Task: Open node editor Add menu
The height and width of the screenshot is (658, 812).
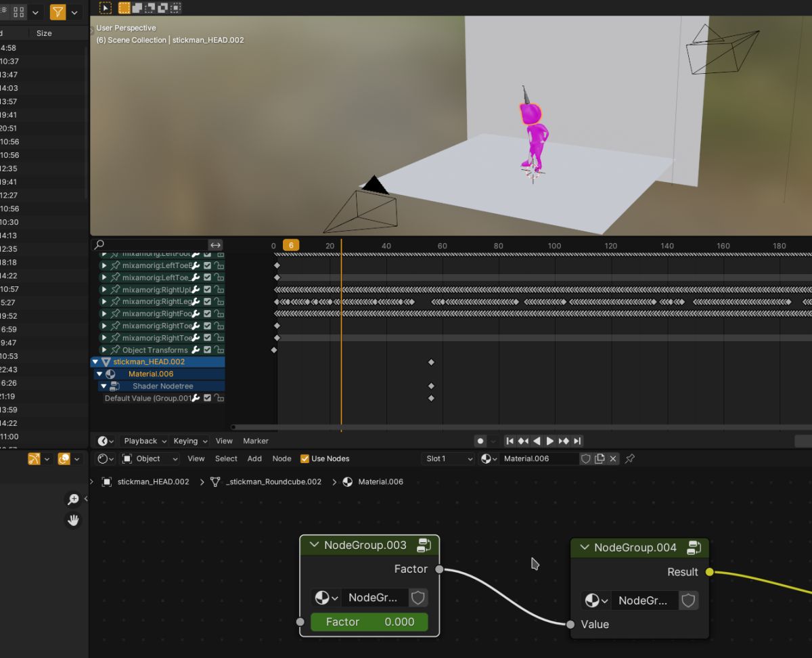Action: tap(254, 458)
